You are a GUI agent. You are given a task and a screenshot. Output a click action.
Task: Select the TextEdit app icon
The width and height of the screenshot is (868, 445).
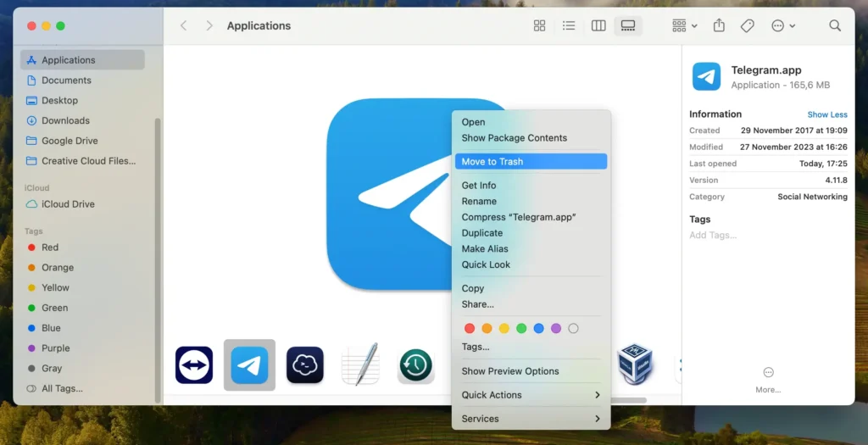(360, 364)
